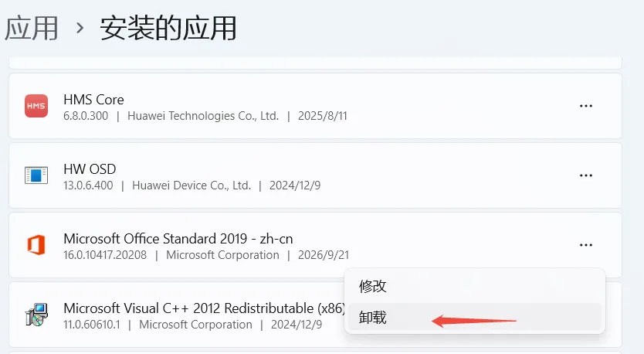644x354 pixels.
Task: Click the Visual C++ 2012 installer icon
Action: 36,315
